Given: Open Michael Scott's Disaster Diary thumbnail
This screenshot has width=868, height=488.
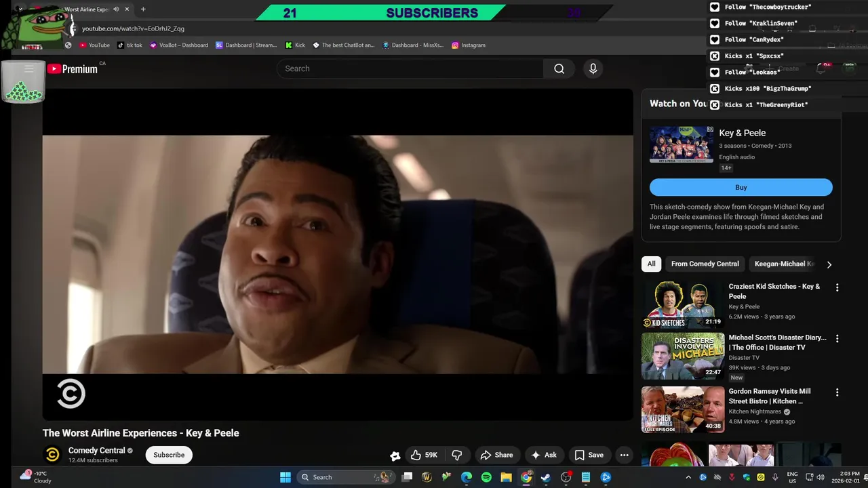Looking at the screenshot, I should coord(683,356).
